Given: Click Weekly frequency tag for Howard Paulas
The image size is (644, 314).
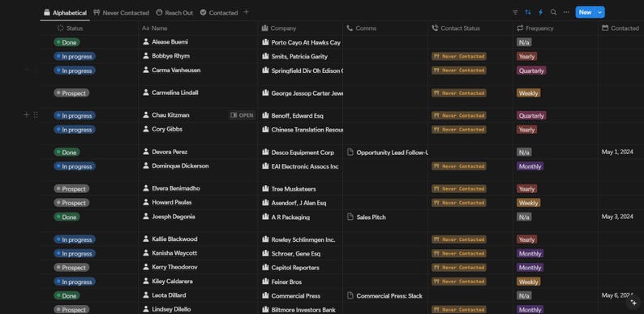Looking at the screenshot, I should pyautogui.click(x=528, y=203).
